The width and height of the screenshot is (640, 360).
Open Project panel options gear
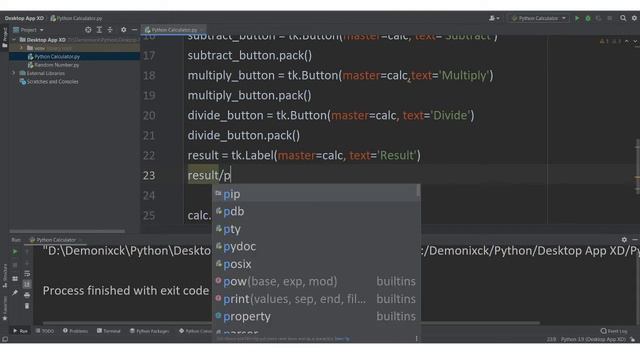pos(123,30)
